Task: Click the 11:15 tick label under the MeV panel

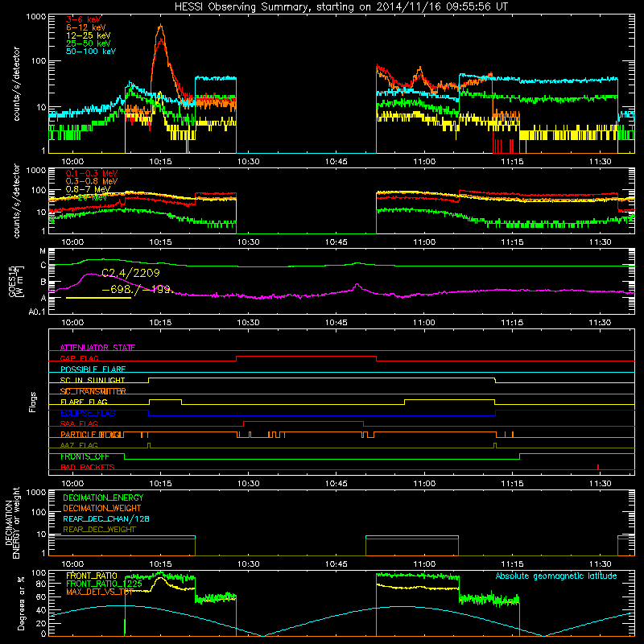Action: tap(512, 242)
